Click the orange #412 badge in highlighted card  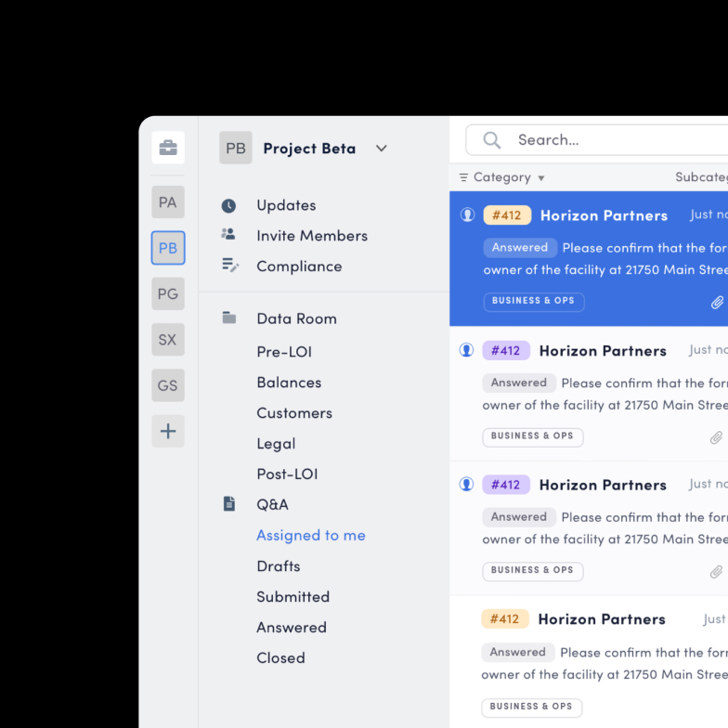[507, 215]
